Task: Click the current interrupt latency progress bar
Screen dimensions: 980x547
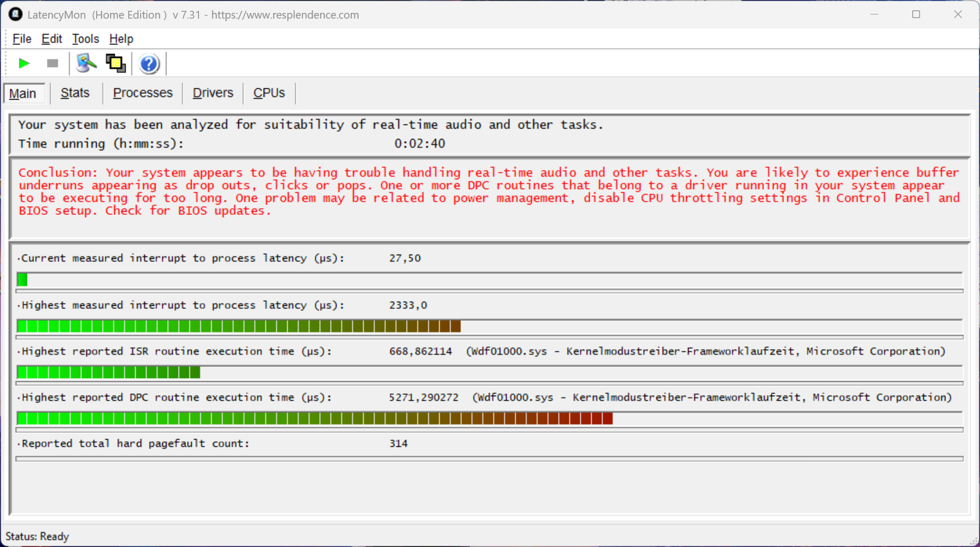Action: coord(489,280)
